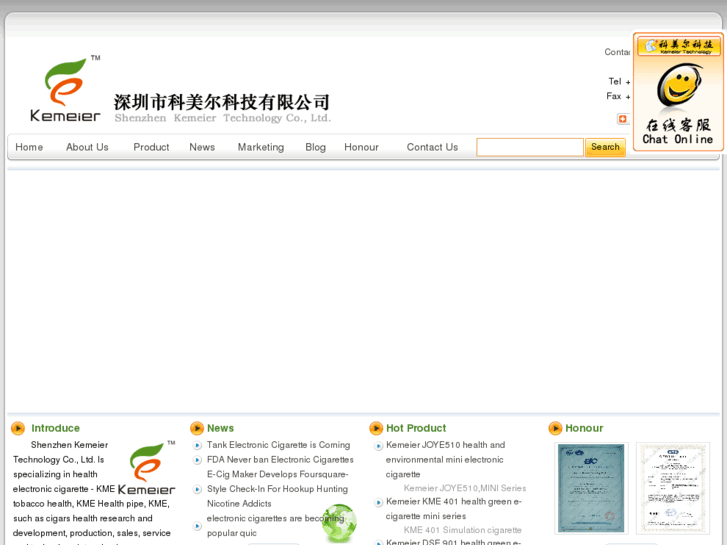The image size is (727, 545).
Task: View the blue honour certificate thumbnail
Action: tap(591, 488)
